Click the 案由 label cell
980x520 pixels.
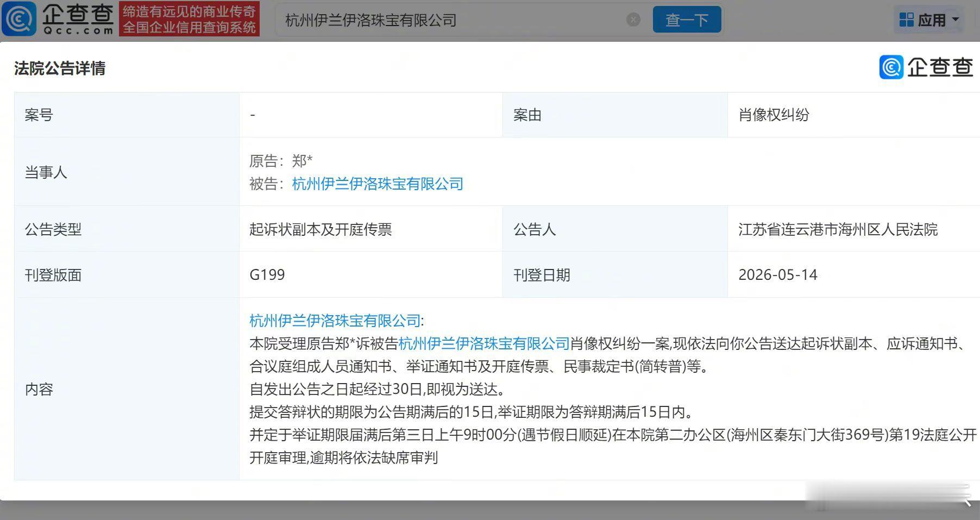coord(615,115)
